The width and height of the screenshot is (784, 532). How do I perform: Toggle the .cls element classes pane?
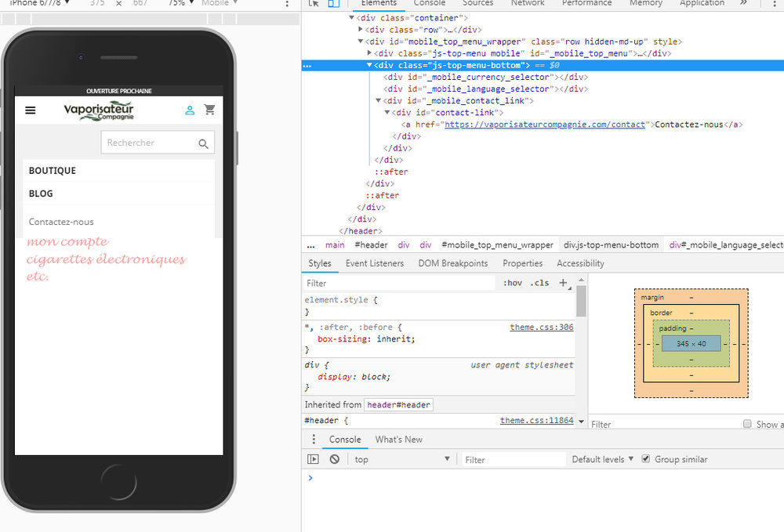coord(539,283)
